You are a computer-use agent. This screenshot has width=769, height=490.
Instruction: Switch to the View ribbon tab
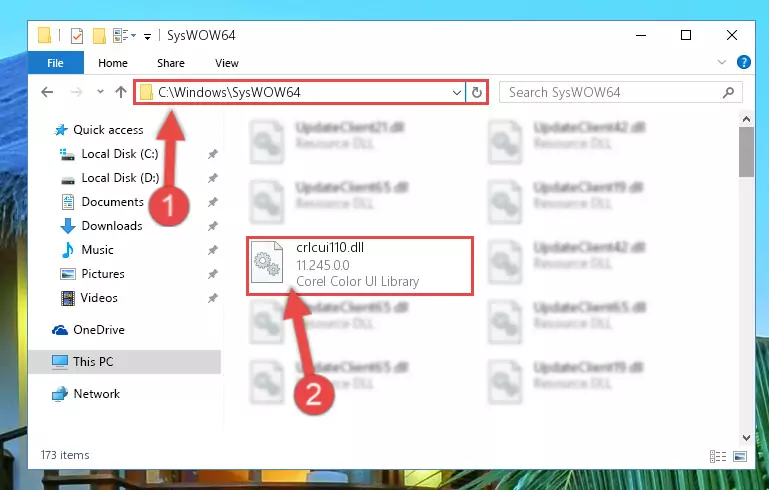click(227, 63)
